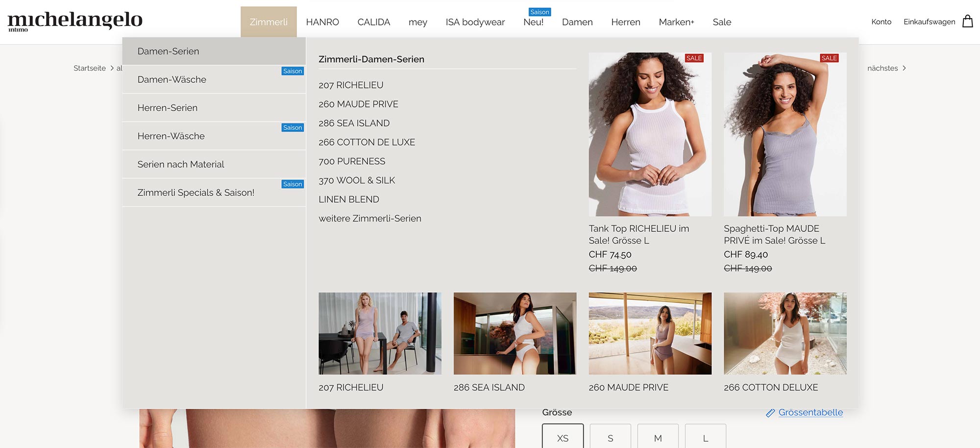Click Saison badge on Damen-Wäsche
The height and width of the screenshot is (448, 980).
click(x=293, y=71)
